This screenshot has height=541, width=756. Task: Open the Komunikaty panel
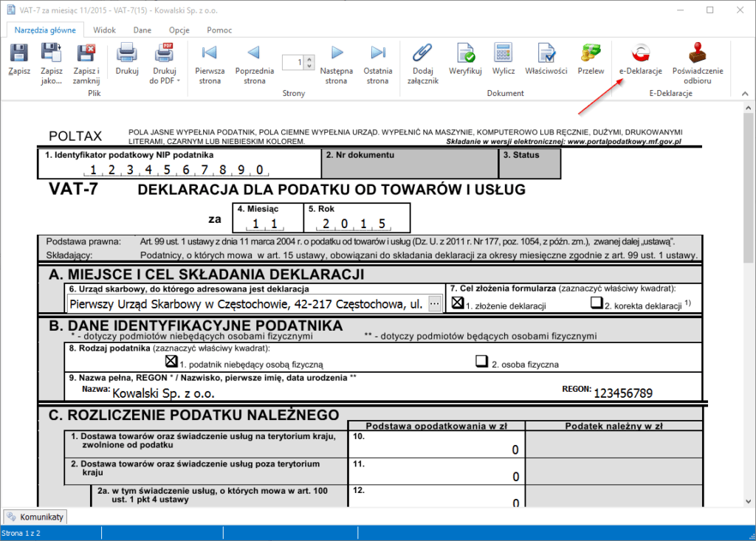35,517
